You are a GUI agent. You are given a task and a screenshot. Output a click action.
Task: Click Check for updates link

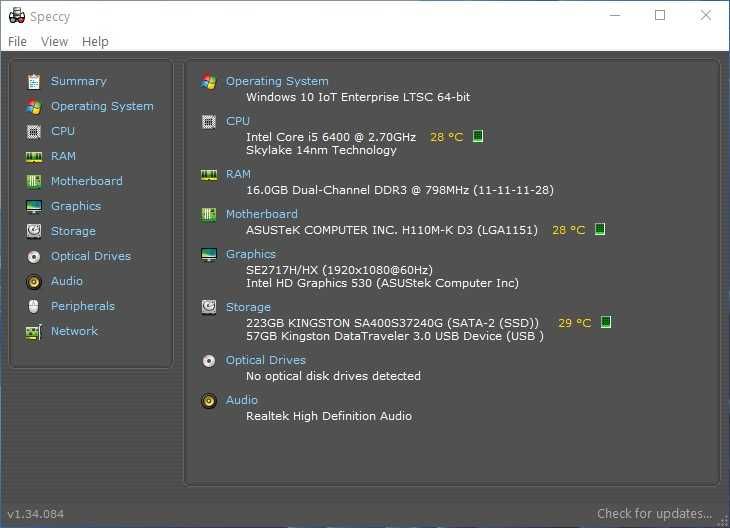(x=655, y=514)
